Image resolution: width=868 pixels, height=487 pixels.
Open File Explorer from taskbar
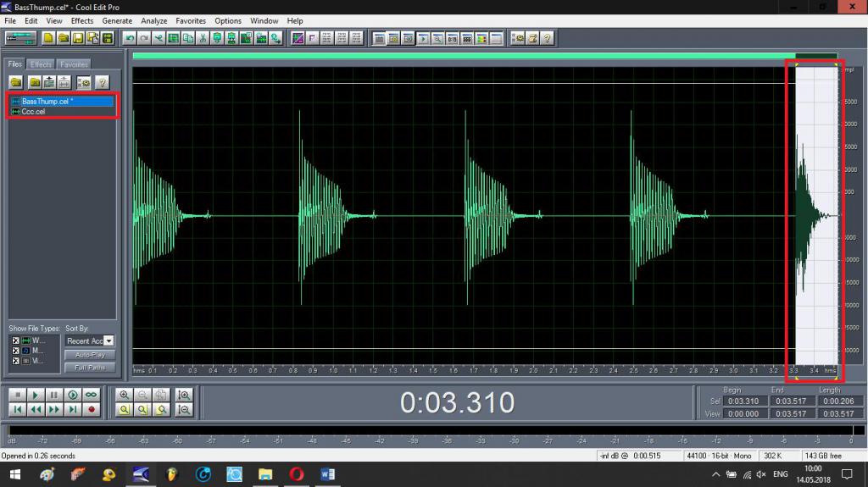pyautogui.click(x=265, y=474)
